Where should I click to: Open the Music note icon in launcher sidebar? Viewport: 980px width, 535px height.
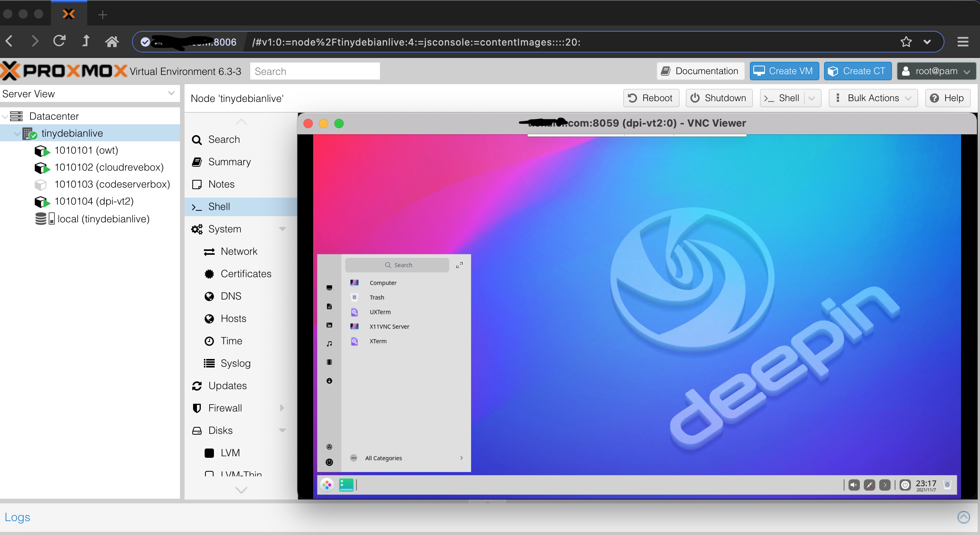[x=329, y=344]
